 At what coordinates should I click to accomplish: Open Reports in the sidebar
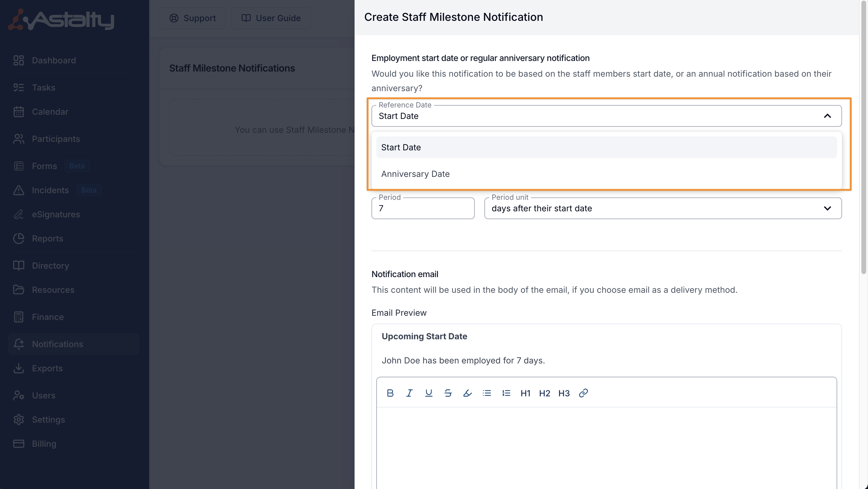click(x=47, y=238)
